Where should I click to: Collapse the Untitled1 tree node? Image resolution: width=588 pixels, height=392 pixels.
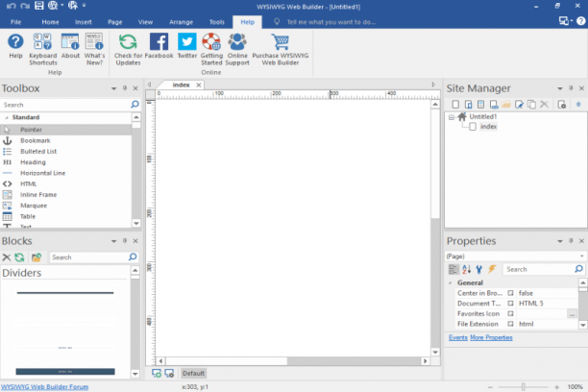[452, 117]
